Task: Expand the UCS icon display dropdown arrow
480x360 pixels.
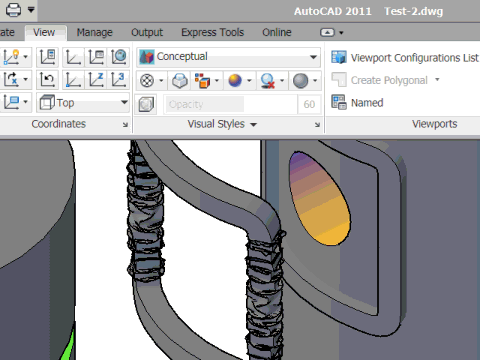Action: [25, 57]
